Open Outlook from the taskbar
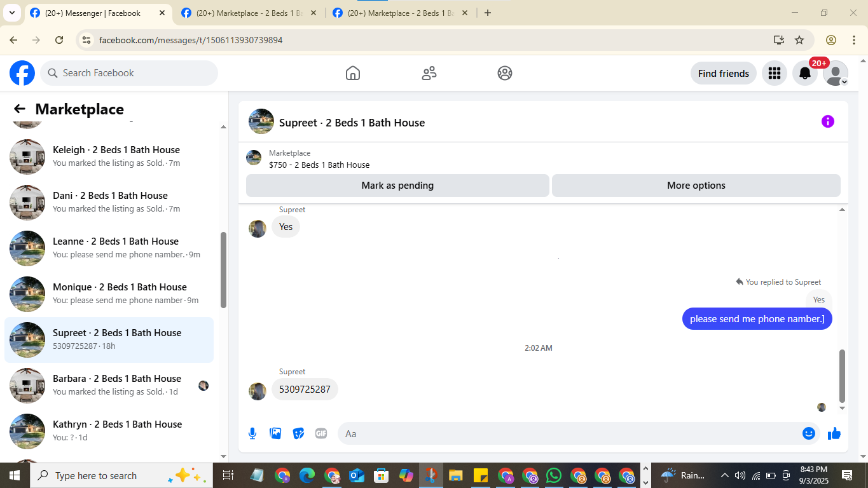 point(356,475)
